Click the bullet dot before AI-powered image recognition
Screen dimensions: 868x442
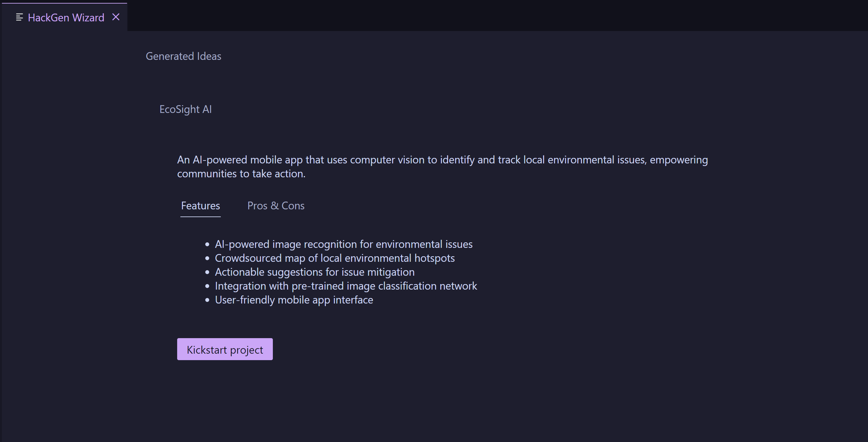pyautogui.click(x=207, y=245)
